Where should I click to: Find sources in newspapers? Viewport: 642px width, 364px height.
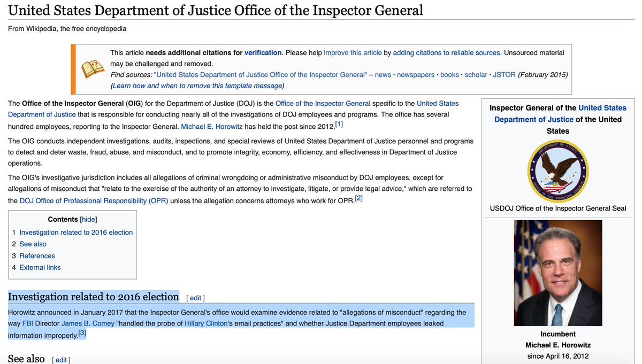click(x=416, y=75)
